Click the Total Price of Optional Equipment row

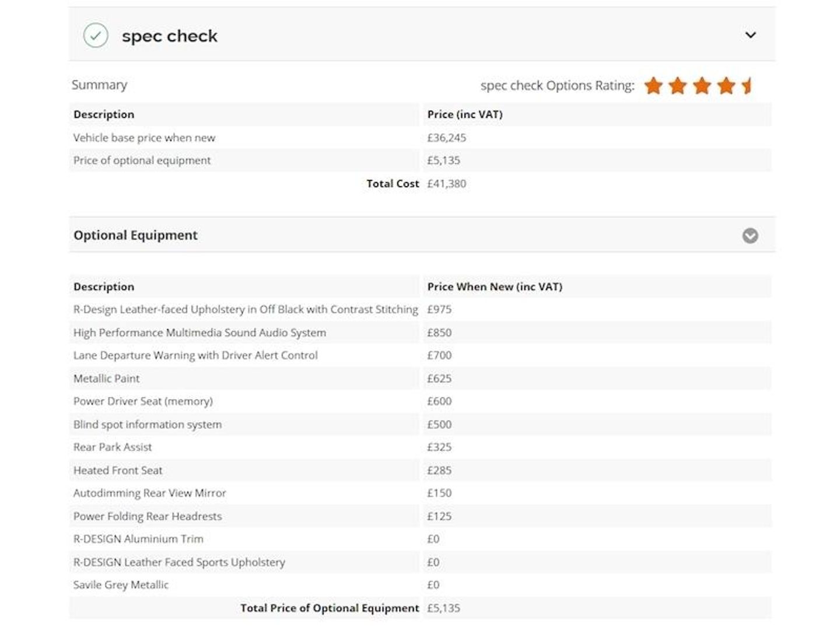click(x=420, y=608)
